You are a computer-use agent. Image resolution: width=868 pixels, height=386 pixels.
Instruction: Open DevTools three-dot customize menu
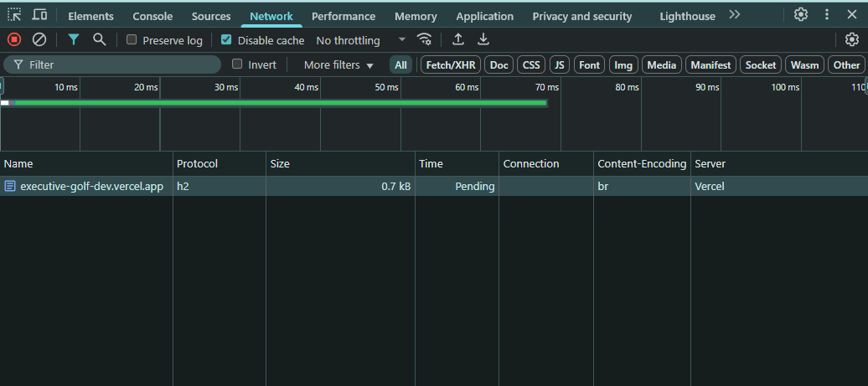(826, 15)
